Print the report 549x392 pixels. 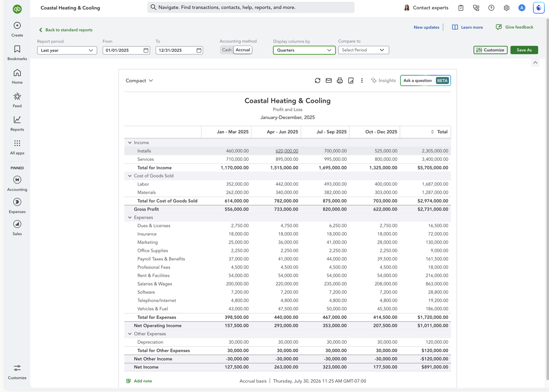[x=340, y=81]
